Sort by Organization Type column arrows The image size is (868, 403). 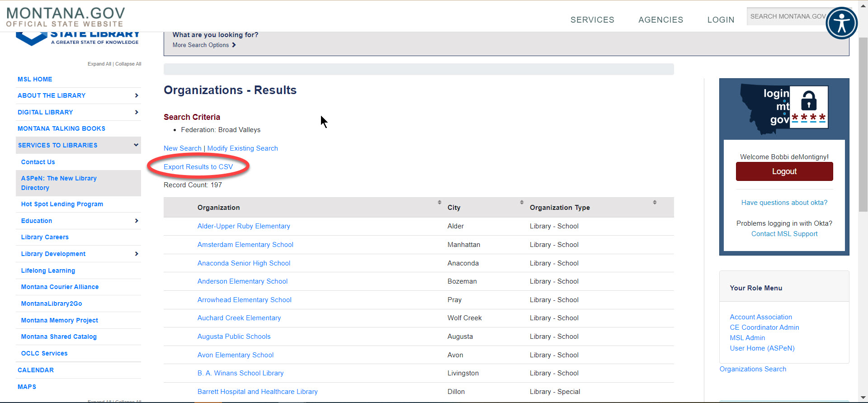coord(655,202)
